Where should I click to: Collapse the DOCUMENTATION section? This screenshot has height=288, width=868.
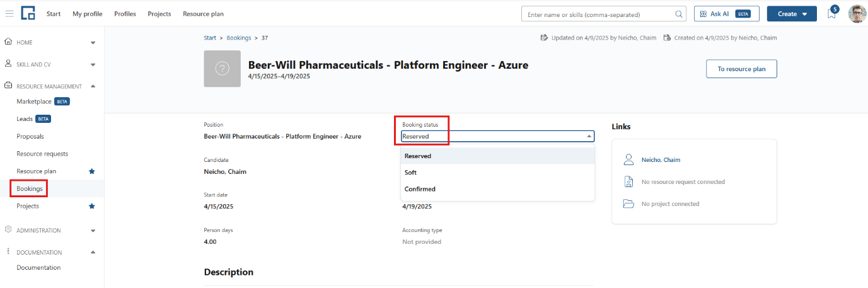coord(93,252)
